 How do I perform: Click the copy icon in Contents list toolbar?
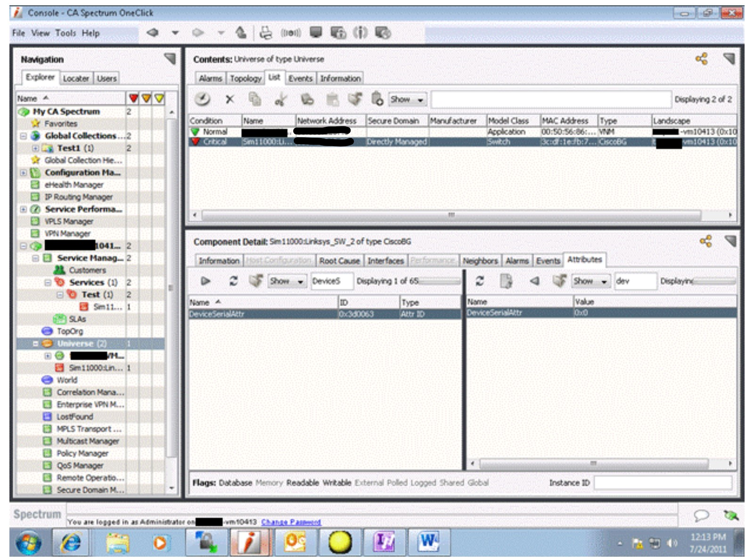[x=255, y=99]
